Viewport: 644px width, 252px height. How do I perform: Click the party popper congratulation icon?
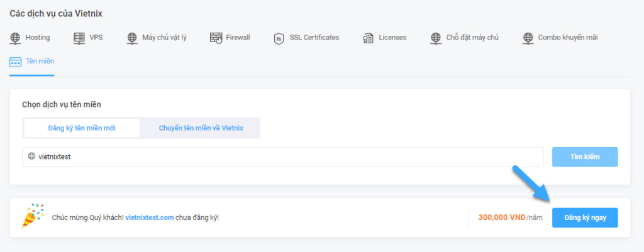(x=33, y=215)
